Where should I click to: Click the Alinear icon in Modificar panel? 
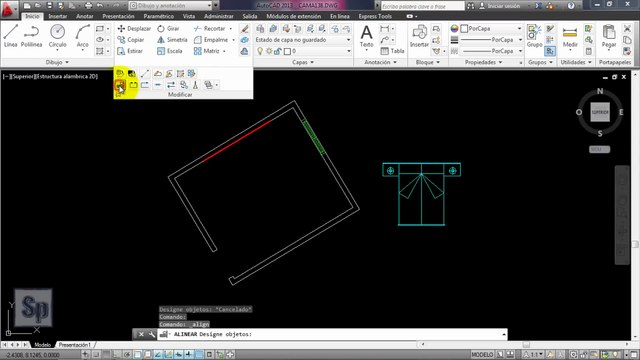120,85
